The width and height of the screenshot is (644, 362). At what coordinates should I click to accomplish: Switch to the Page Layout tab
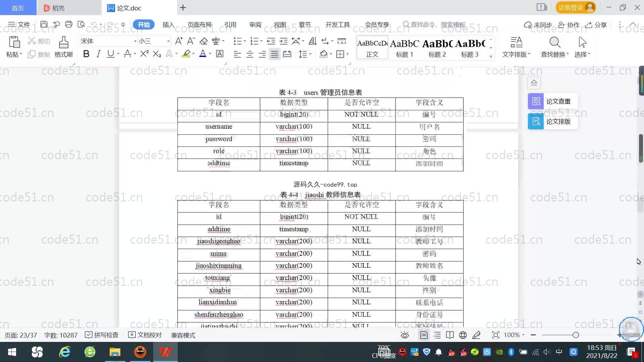click(x=199, y=24)
